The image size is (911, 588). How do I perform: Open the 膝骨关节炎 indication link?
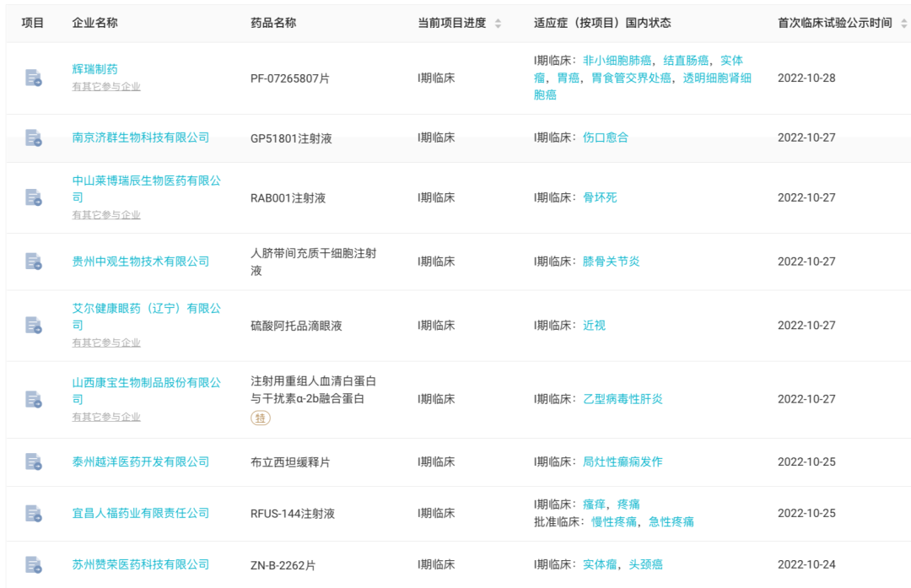coord(612,262)
